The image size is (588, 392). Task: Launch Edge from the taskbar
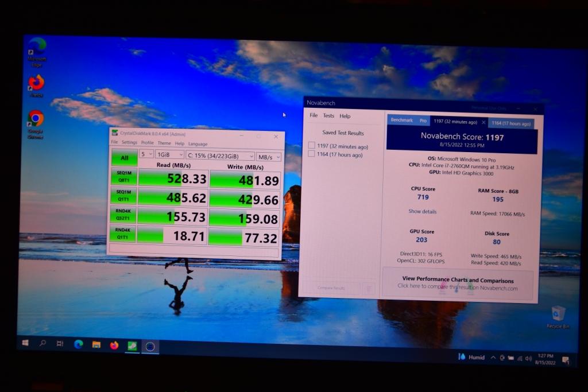pos(78,344)
